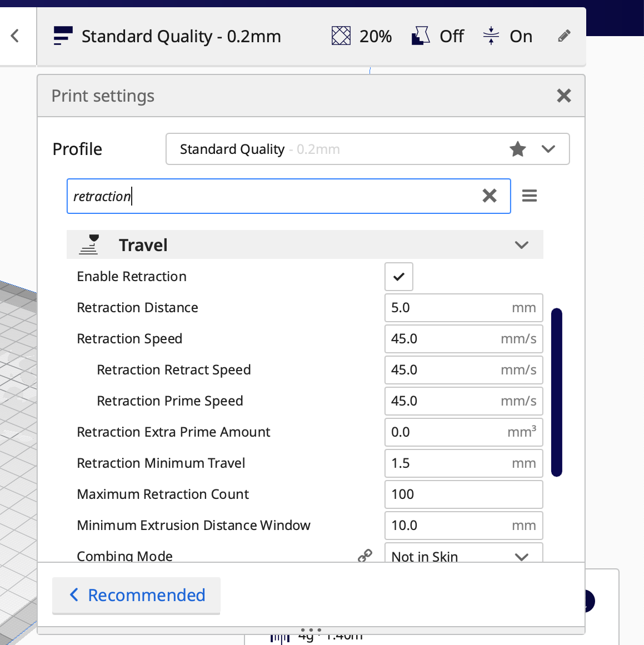Edit Minimum Extrusion Distance Window field
This screenshot has height=645, width=644.
tap(464, 526)
